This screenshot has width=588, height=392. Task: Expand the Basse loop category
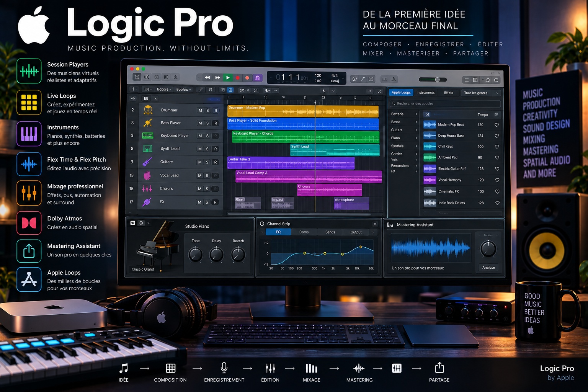coord(416,122)
